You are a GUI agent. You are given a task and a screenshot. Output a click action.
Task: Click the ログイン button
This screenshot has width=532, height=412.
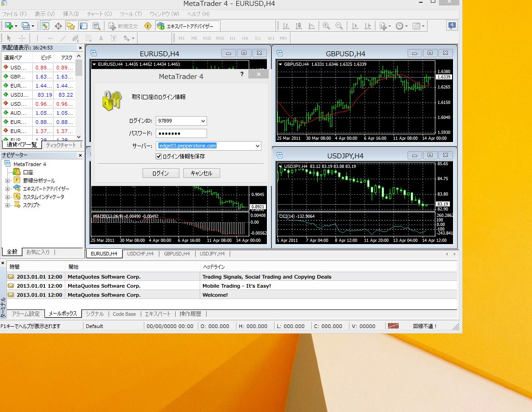161,173
